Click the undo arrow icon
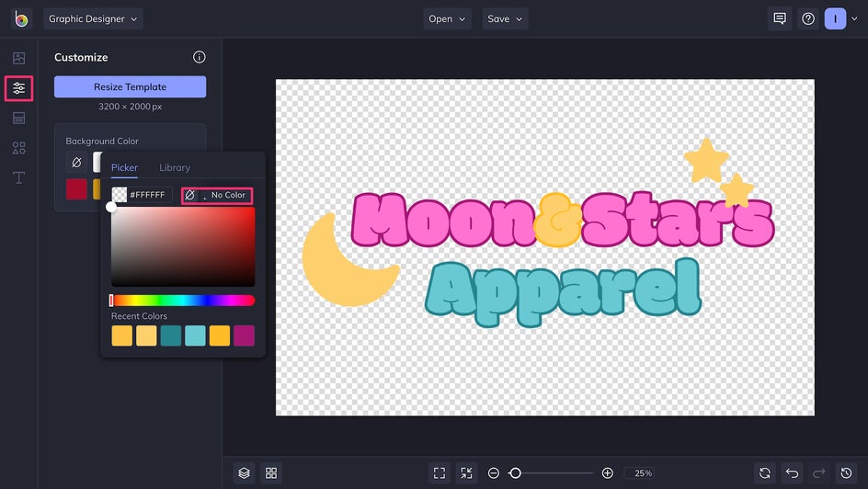868x489 pixels. click(793, 473)
